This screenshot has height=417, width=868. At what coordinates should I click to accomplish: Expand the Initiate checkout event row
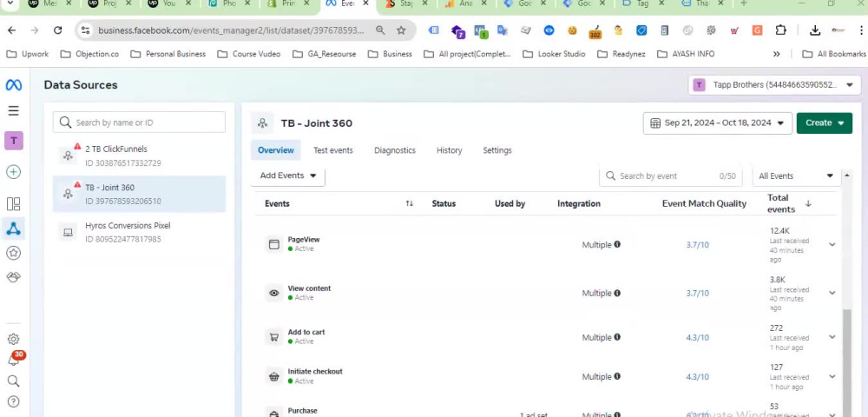tap(832, 376)
